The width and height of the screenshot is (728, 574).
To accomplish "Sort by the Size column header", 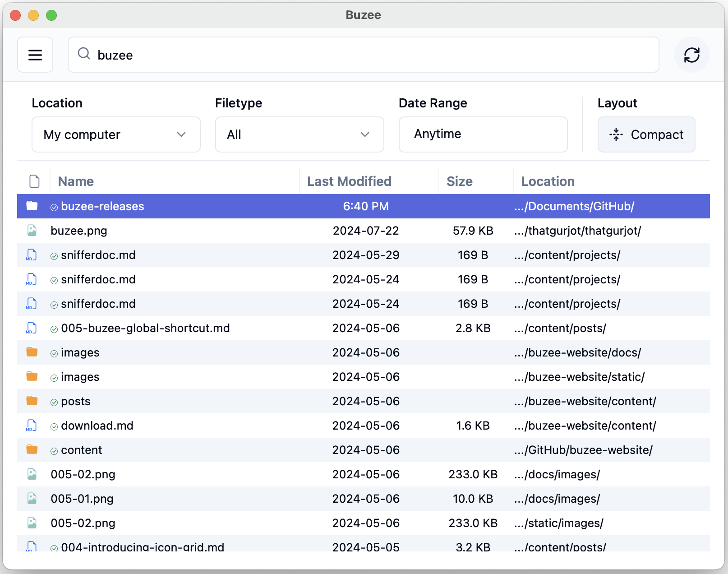I will [x=459, y=181].
